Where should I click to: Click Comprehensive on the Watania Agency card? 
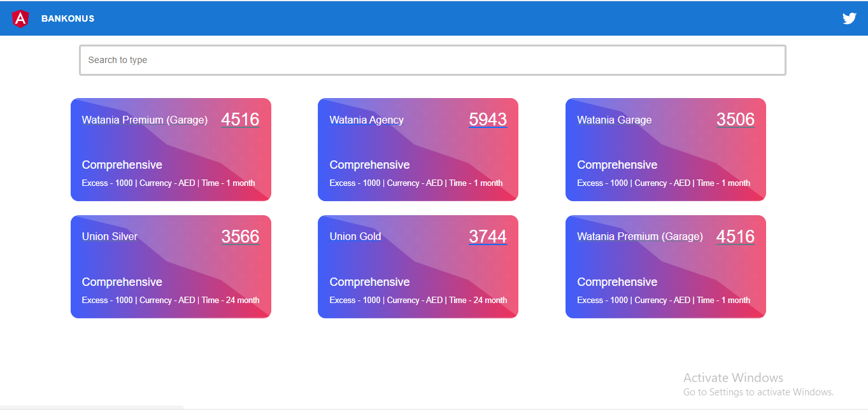(x=369, y=165)
